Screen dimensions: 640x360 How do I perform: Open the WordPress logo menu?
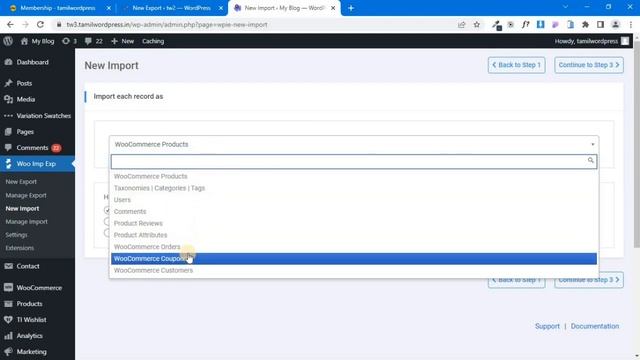pyautogui.click(x=8, y=41)
